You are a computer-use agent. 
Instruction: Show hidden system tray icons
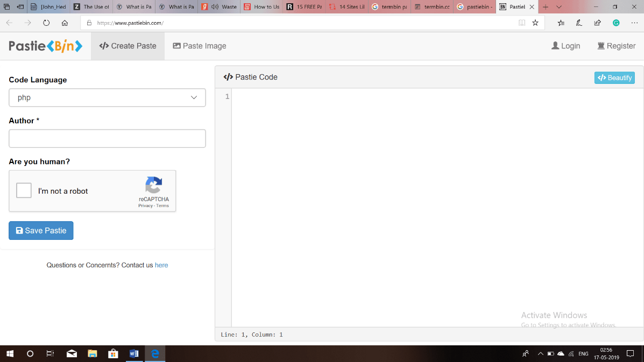tap(541, 353)
